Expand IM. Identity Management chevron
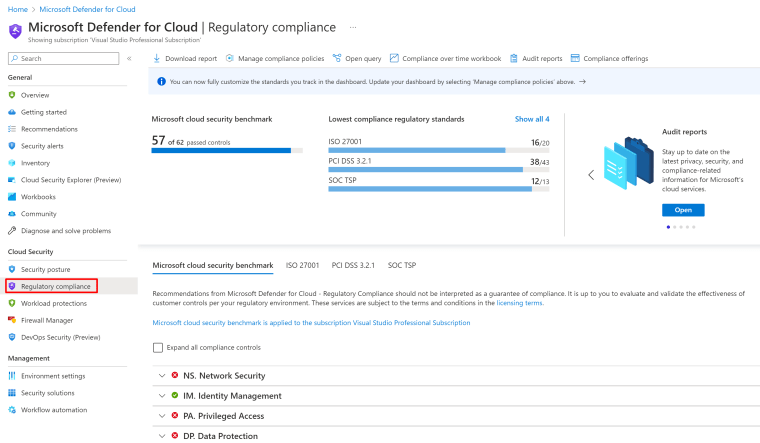Screen dimensions: 760x443 point(162,396)
